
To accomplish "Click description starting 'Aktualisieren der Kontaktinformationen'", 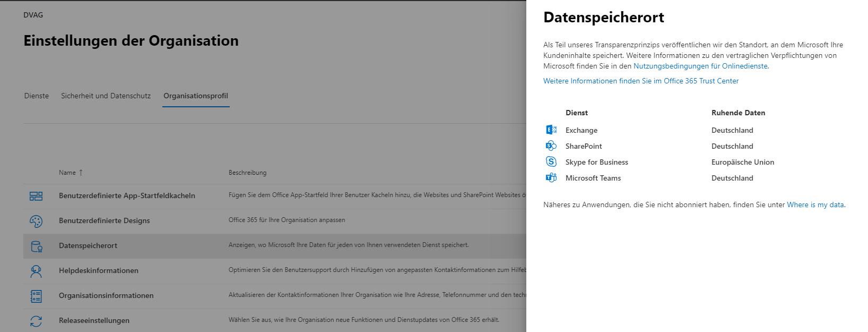I will coord(377,295).
